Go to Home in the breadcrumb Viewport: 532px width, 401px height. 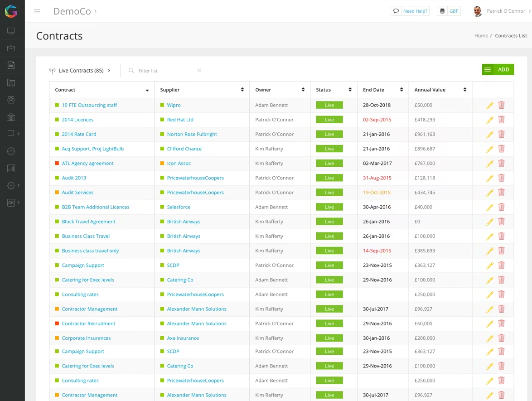481,35
